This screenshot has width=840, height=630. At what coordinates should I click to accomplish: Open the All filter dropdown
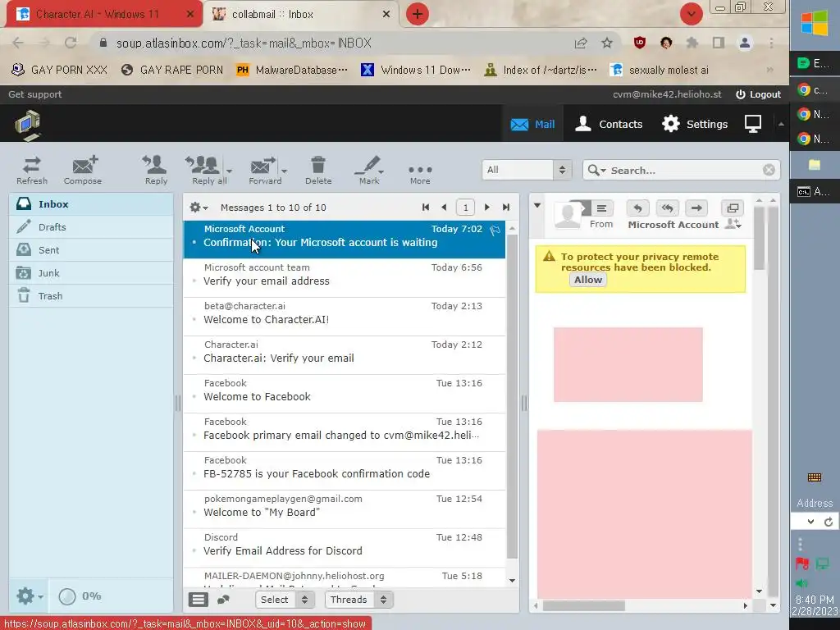point(527,171)
